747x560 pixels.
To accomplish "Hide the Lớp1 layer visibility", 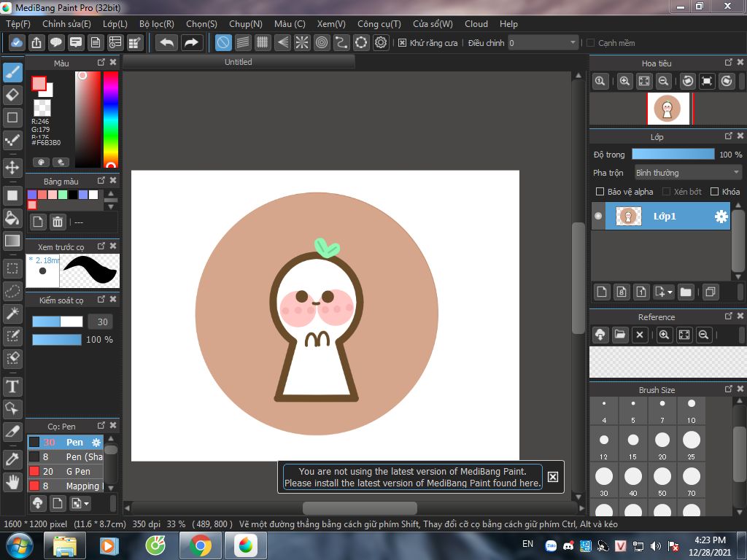I will click(x=598, y=216).
